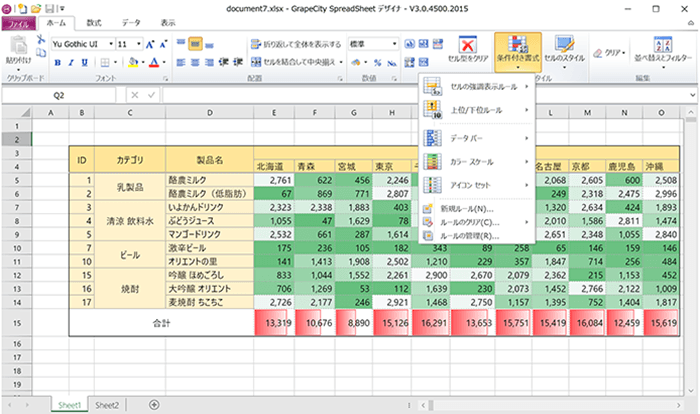Click the red font color swatch
This screenshot has width=700, height=414.
[x=154, y=62]
